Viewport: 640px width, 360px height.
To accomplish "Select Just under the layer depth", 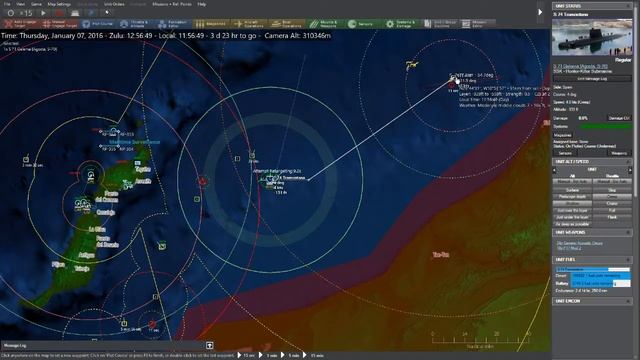I will pos(572,217).
